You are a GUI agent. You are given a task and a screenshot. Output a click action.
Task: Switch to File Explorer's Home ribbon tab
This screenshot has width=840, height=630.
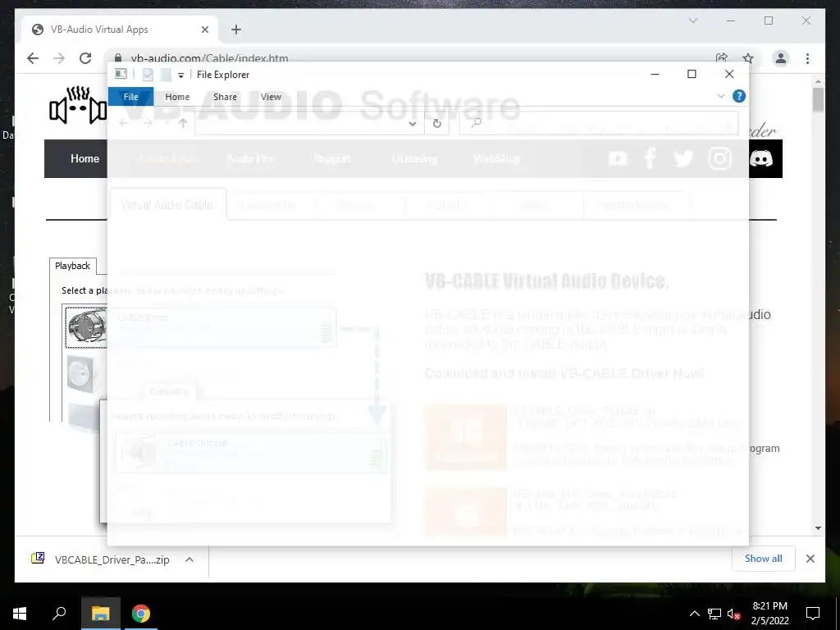pos(177,97)
